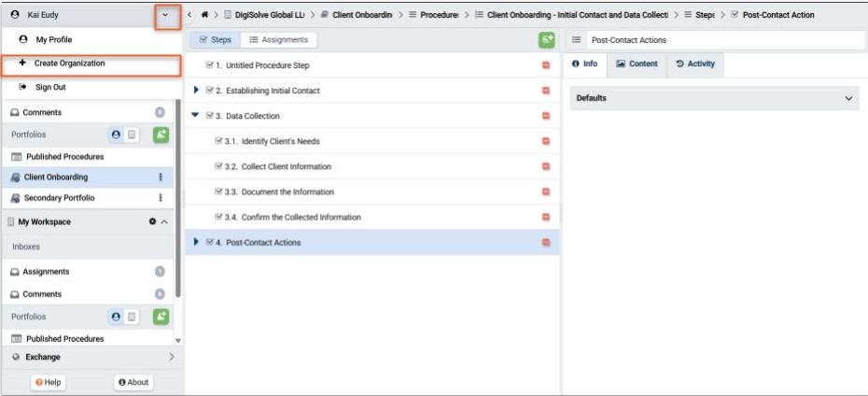Screen dimensions: 868x396
Task: Click the red delete icon for Post-Contact Actions
Action: click(x=546, y=243)
